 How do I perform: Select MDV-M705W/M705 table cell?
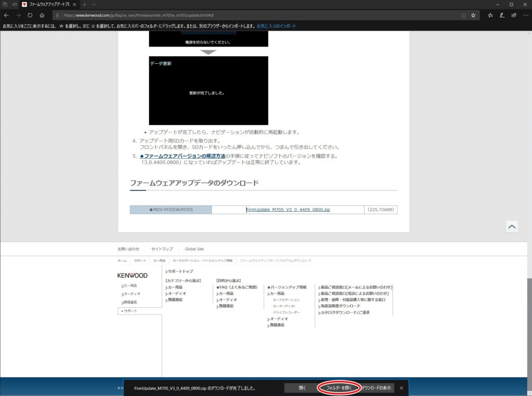(x=170, y=210)
